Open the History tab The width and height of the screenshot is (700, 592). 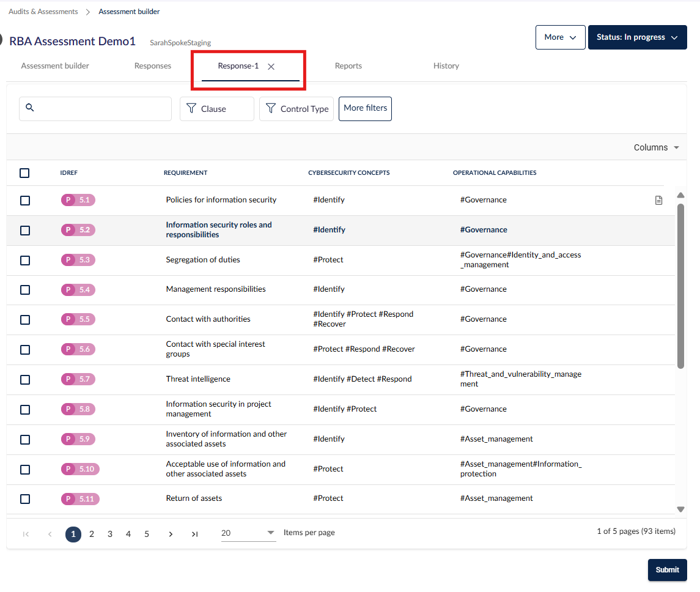pyautogui.click(x=446, y=65)
